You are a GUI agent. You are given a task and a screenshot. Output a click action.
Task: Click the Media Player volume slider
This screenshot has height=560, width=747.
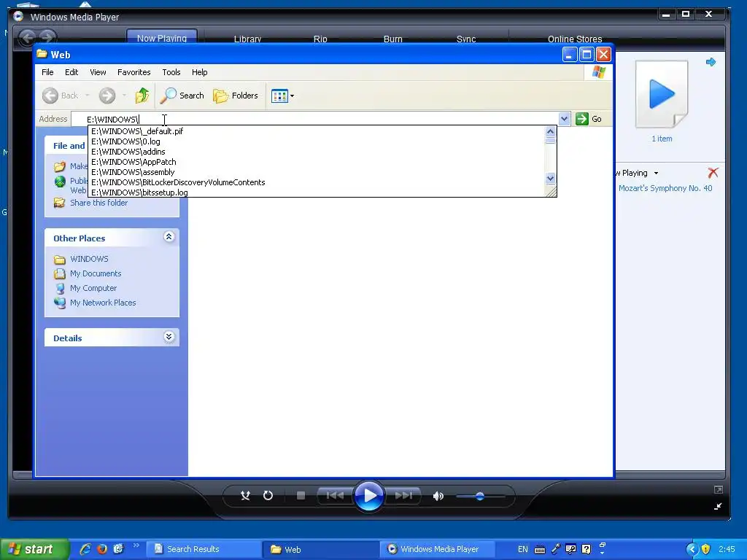480,496
